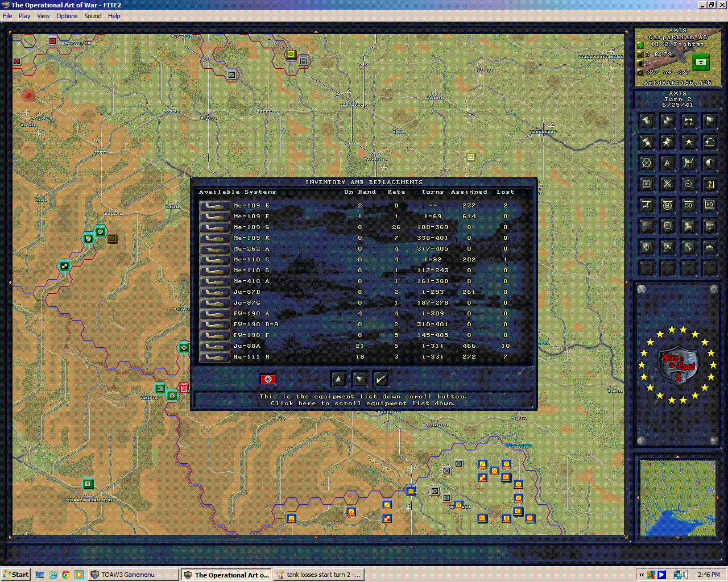Viewport: 728px width, 582px height.
Task: Open the in-game help question mark icon
Action: tap(709, 184)
